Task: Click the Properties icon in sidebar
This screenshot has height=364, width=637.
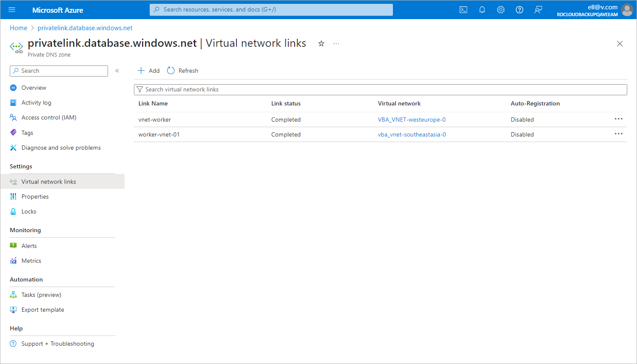Action: pyautogui.click(x=13, y=196)
